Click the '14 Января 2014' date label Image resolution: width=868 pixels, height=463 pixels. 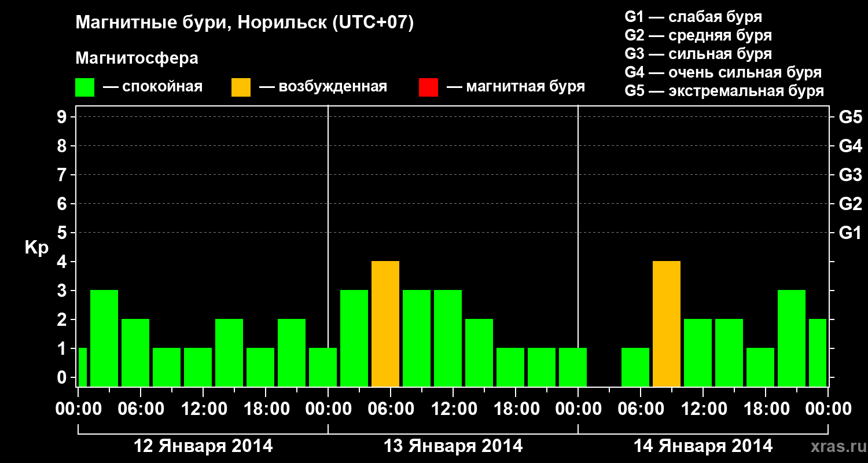pos(703,446)
